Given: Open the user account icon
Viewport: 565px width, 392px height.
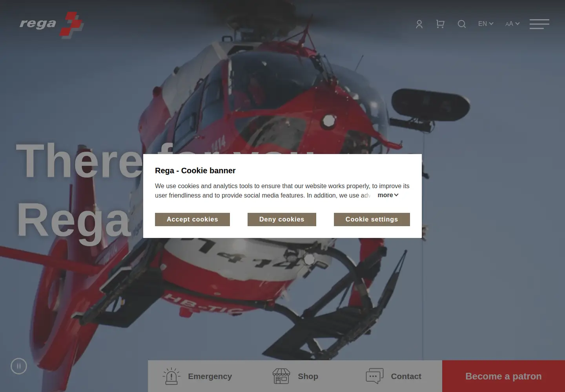Looking at the screenshot, I should 419,24.
